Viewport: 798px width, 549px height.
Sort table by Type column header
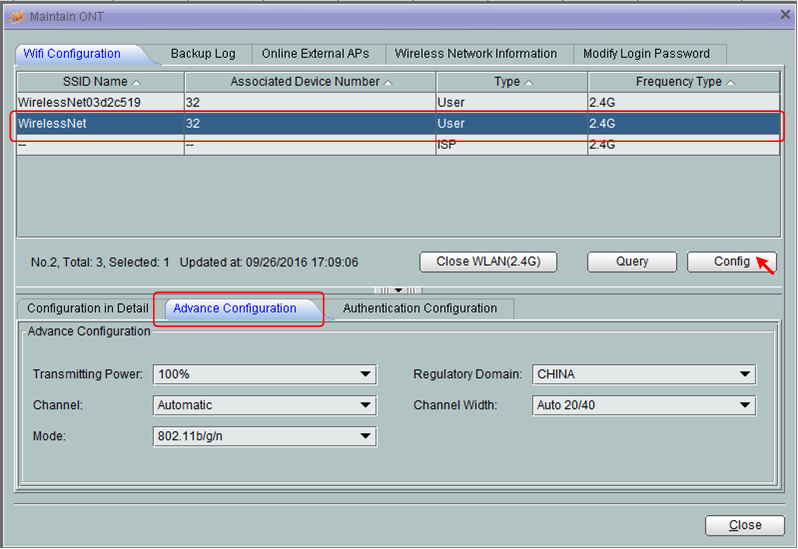coord(511,82)
